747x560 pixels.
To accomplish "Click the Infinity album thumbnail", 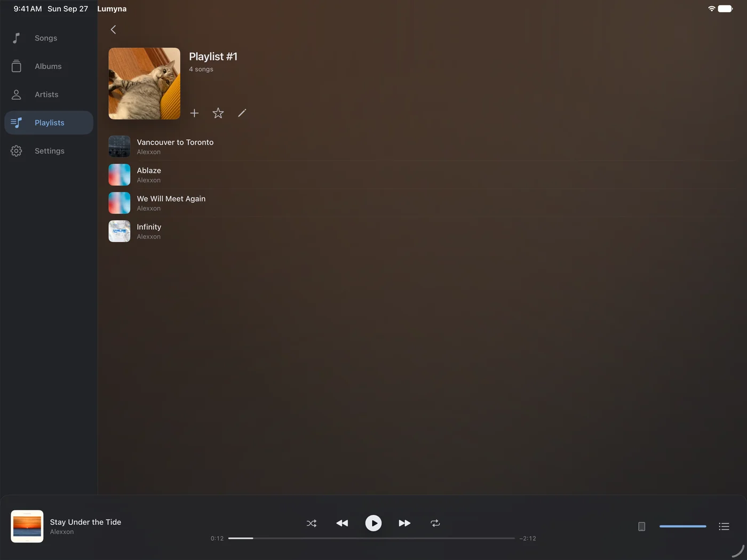I will coord(120,231).
